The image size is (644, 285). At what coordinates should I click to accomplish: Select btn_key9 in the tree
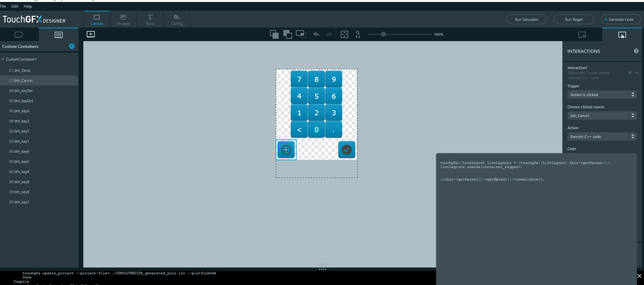coord(39,182)
